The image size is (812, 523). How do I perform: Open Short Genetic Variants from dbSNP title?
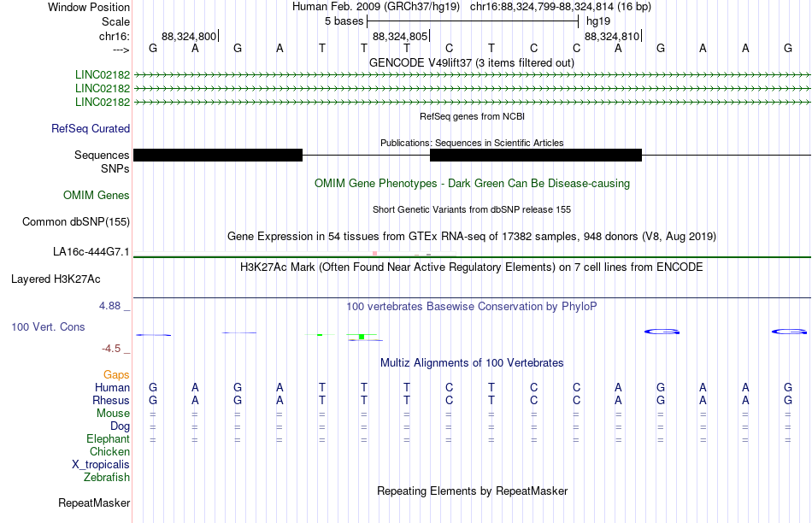click(472, 209)
